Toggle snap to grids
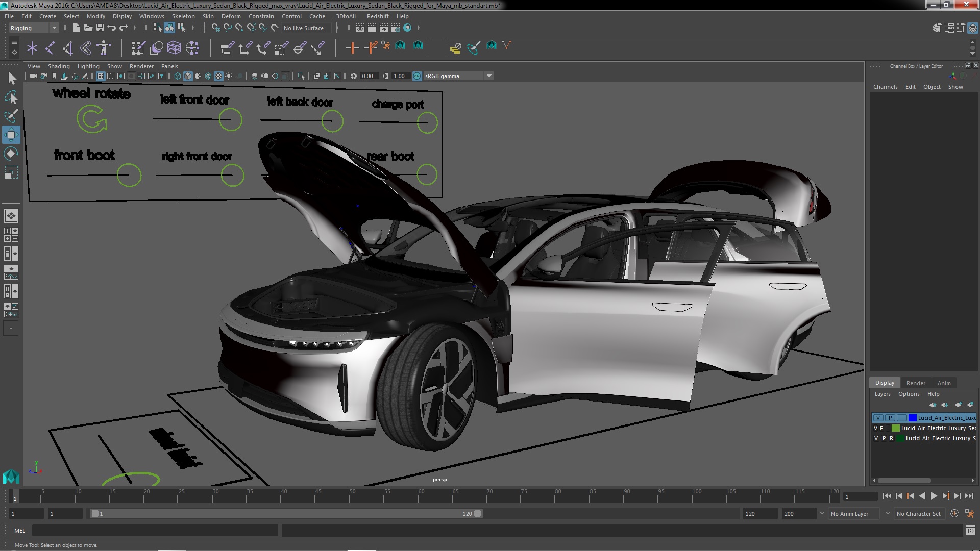This screenshot has height=551, width=980. 216,28
